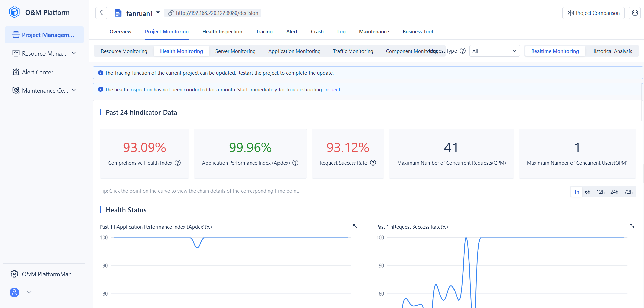
Task: Click the Inspect link in notice
Action: coord(332,90)
